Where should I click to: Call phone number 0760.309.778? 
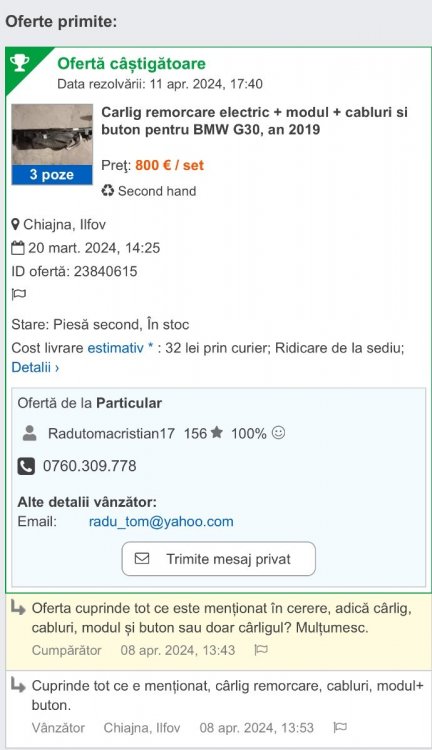pyautogui.click(x=89, y=466)
